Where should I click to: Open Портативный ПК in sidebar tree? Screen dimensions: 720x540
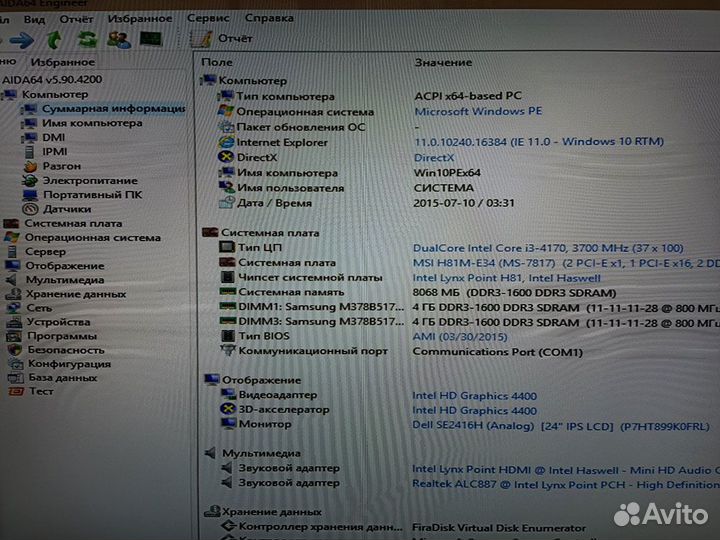tap(93, 195)
